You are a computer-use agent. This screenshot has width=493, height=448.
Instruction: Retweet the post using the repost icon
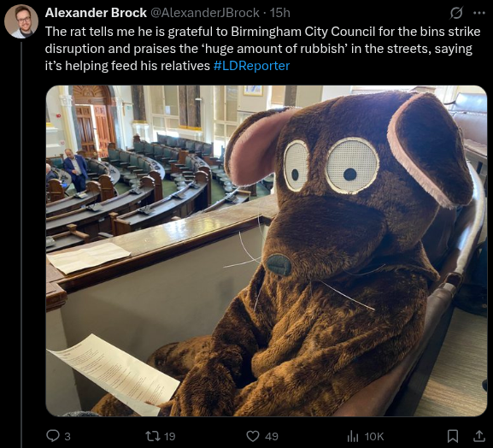153,436
